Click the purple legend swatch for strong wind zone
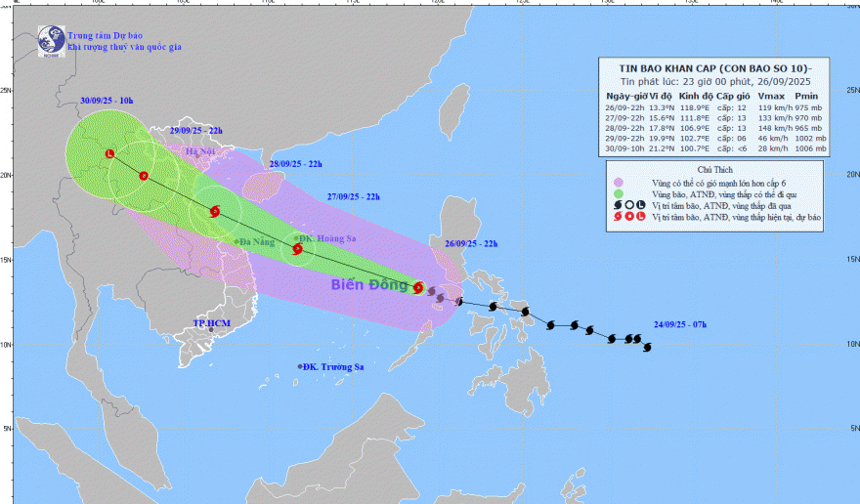The width and height of the screenshot is (860, 504). point(619,183)
